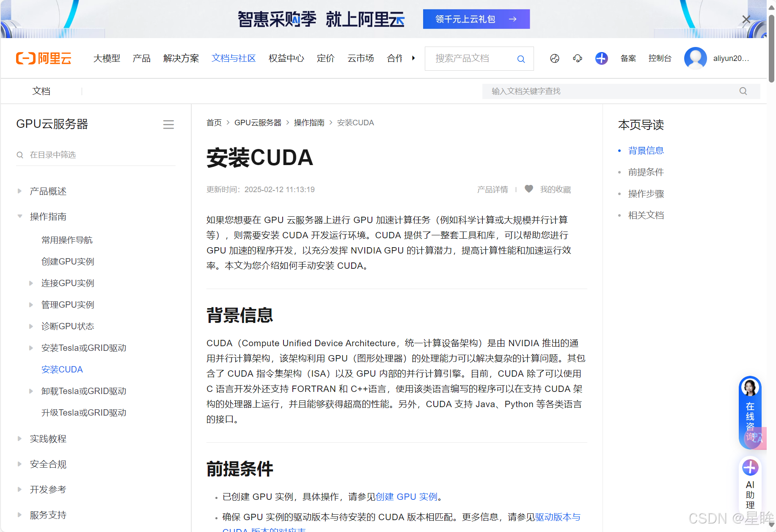Click the 领千元上云礼包 banner button
Screen dimensions: 776x532
tap(476, 19)
